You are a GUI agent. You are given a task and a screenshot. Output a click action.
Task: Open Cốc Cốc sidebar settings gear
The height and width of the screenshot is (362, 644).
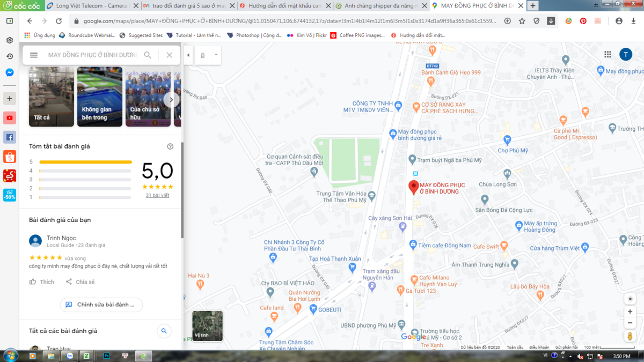pyautogui.click(x=10, y=40)
